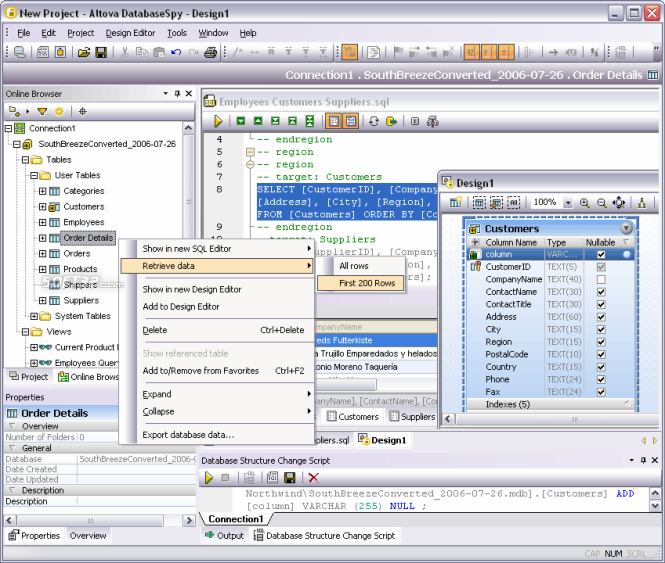Click the favorites star icon in Online Browser
The height and width of the screenshot is (563, 665).
point(59,112)
